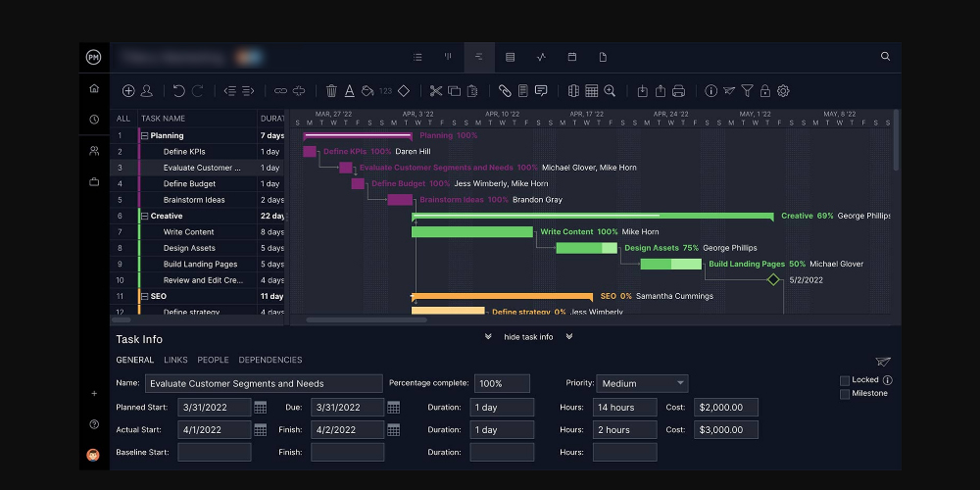
Task: Open search in the top right
Action: (886, 56)
